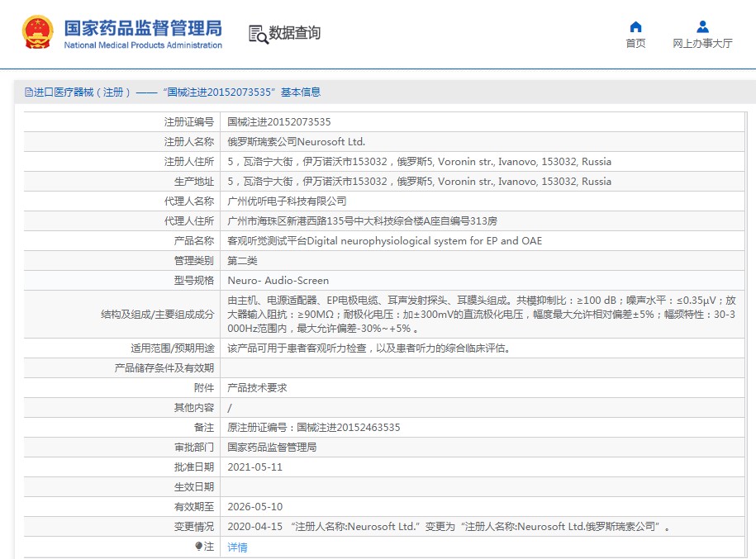Select registration number 国械注进20152073535 value

coord(279,122)
